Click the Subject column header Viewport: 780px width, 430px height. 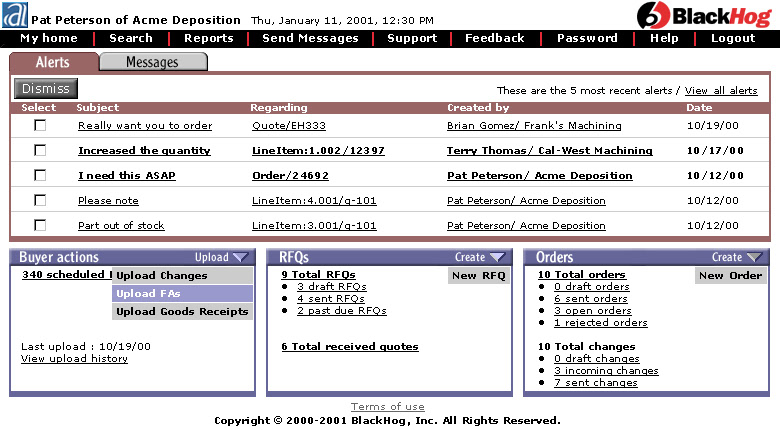point(98,108)
